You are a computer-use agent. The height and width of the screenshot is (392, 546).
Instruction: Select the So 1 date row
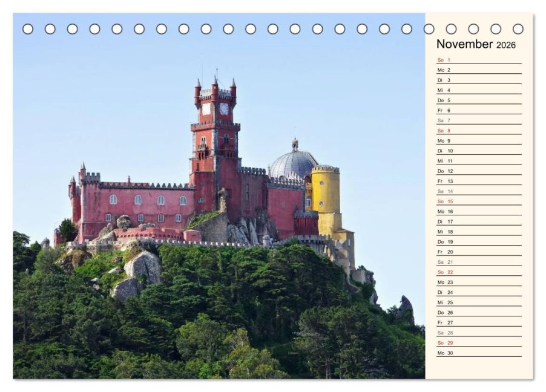click(479, 60)
